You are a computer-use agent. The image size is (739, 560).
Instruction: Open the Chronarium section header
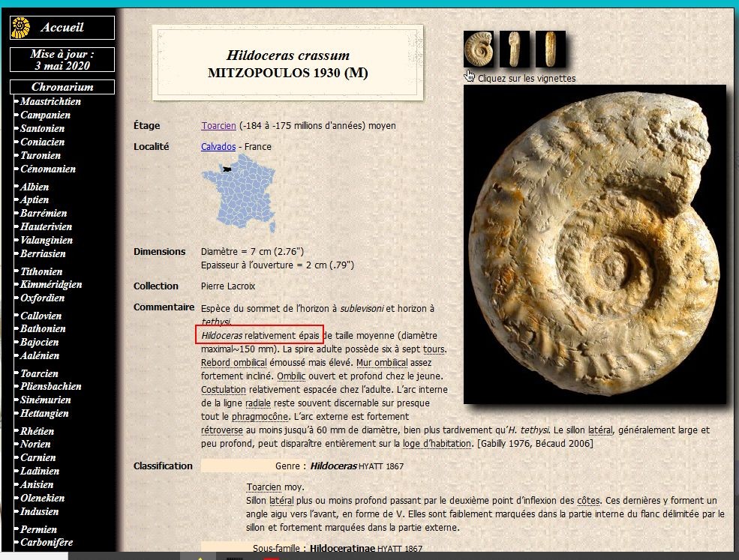(x=62, y=87)
